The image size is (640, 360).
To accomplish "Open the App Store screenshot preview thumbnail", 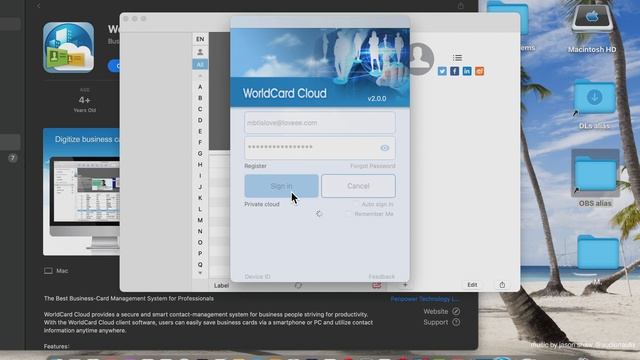I will 81,192.
